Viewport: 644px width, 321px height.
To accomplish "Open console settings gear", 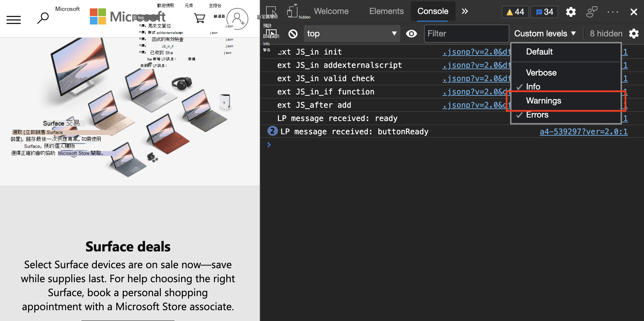I will point(634,34).
